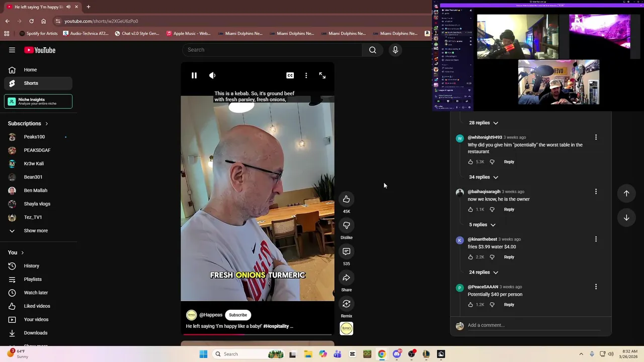Viewport: 644px width, 362px height.
Task: Open Playlists in sidebar
Action: tap(38, 279)
